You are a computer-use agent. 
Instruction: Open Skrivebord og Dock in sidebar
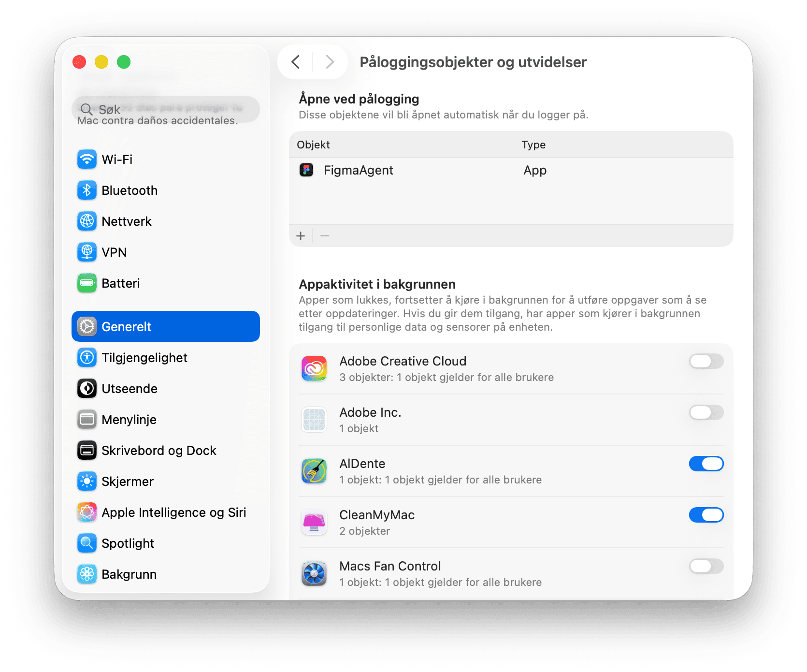159,451
